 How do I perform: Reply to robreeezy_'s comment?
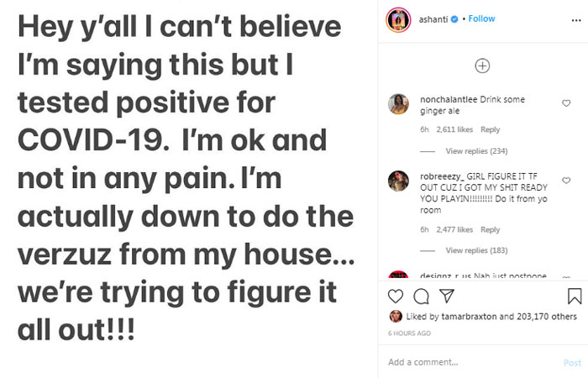[x=490, y=229]
